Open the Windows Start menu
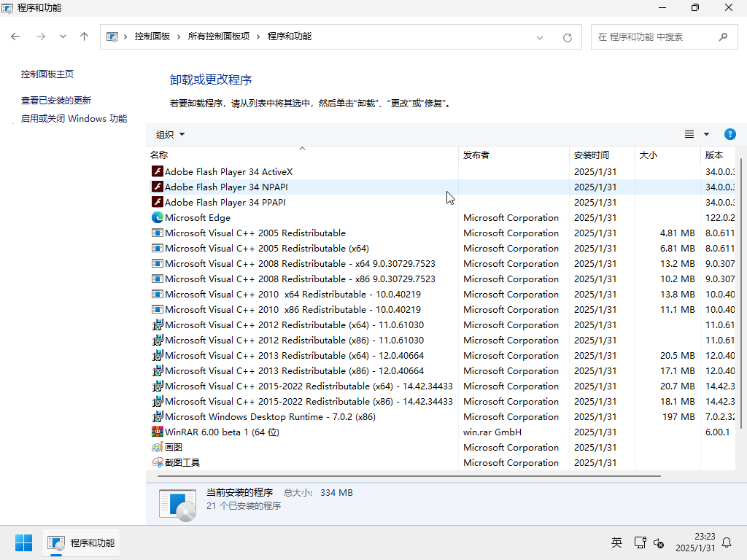The image size is (747, 560). coord(23,542)
